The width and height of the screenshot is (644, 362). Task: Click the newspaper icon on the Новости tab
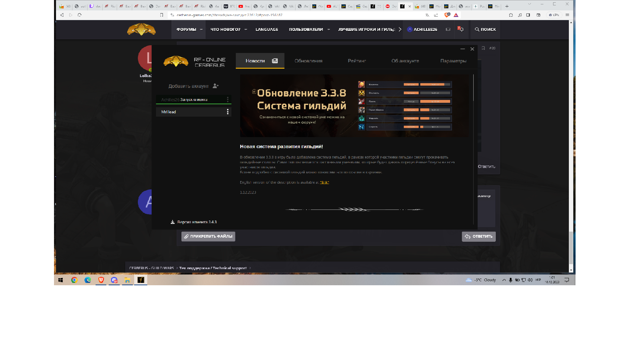275,61
